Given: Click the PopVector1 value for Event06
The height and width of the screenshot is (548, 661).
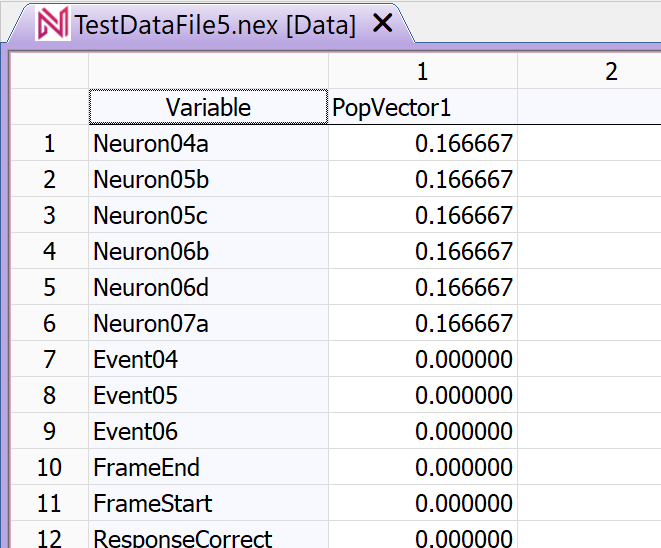Looking at the screenshot, I should pos(422,431).
